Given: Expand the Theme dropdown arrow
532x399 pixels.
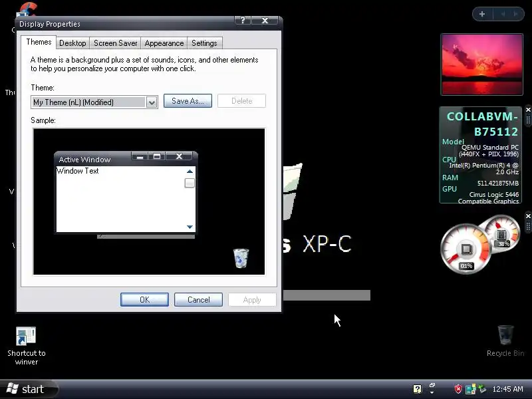Looking at the screenshot, I should [x=152, y=102].
